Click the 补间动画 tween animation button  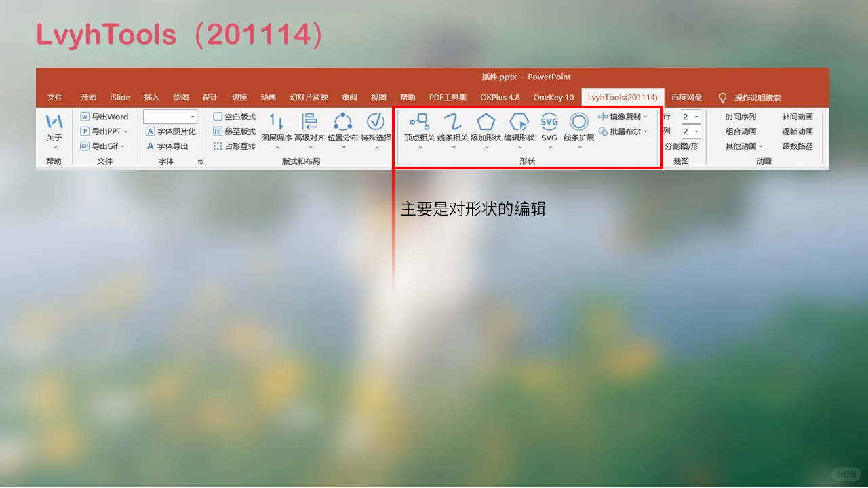(x=797, y=117)
